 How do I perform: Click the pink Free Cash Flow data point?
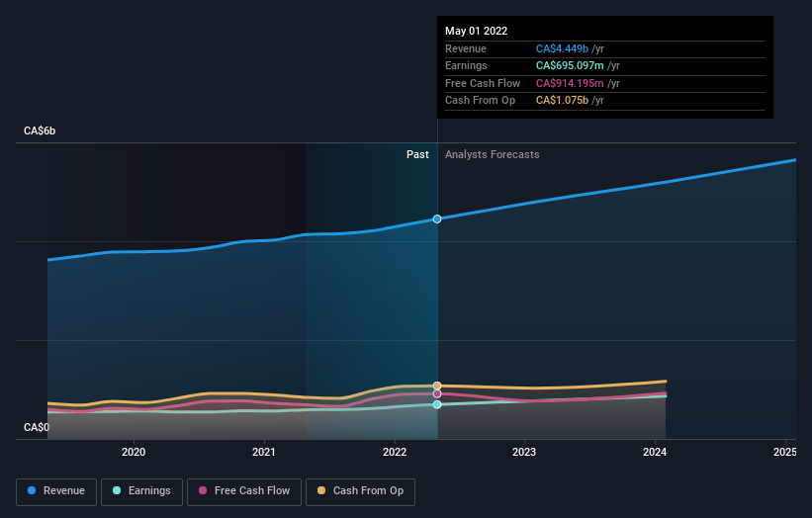437,393
